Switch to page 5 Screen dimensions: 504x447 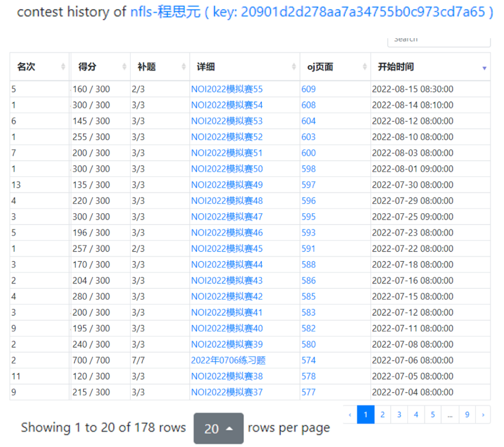(433, 414)
